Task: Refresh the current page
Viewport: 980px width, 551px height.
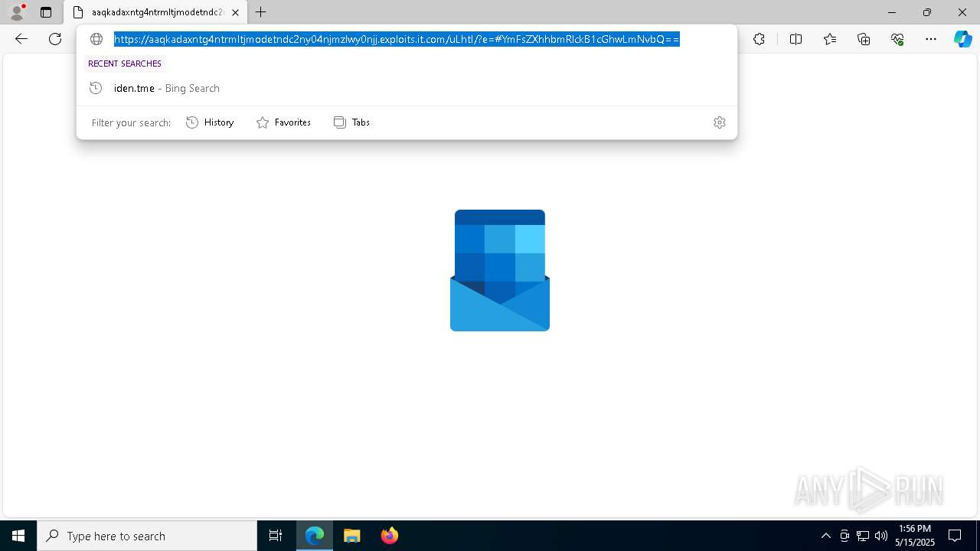Action: (55, 39)
